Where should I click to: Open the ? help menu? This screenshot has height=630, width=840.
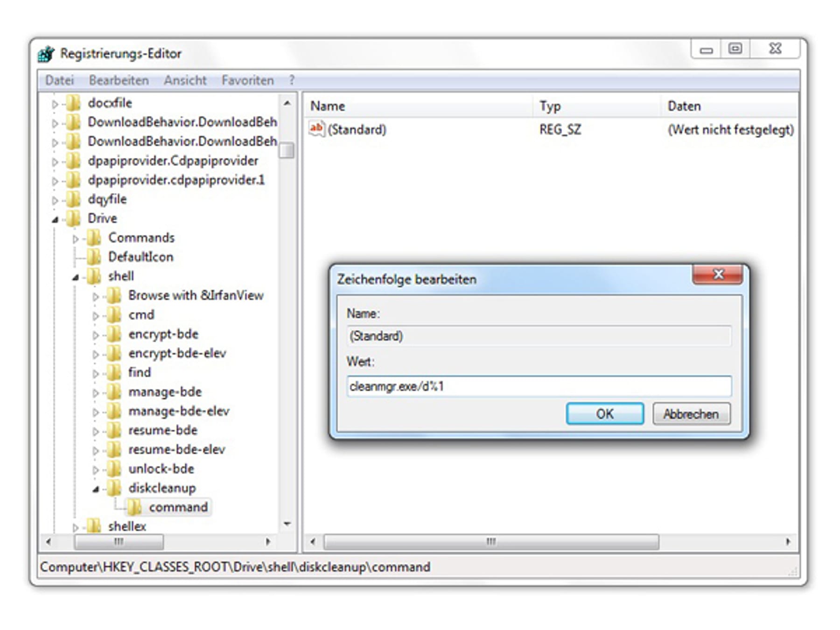coord(292,80)
